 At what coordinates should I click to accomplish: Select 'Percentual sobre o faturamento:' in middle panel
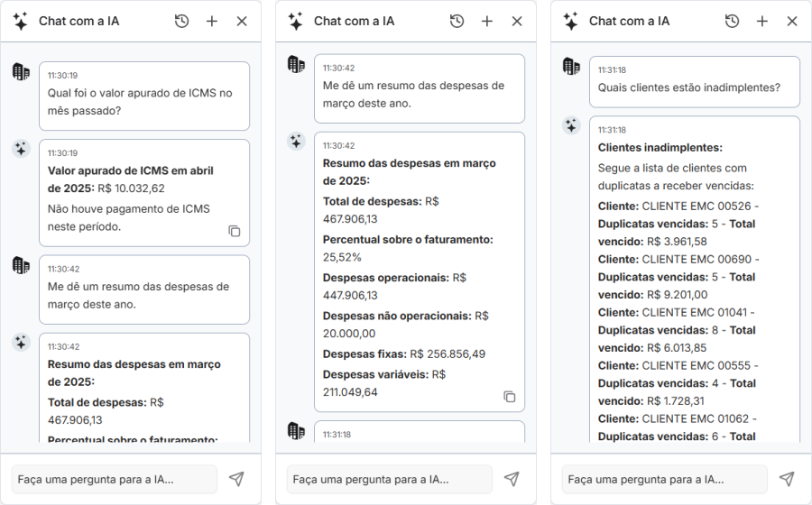click(408, 240)
